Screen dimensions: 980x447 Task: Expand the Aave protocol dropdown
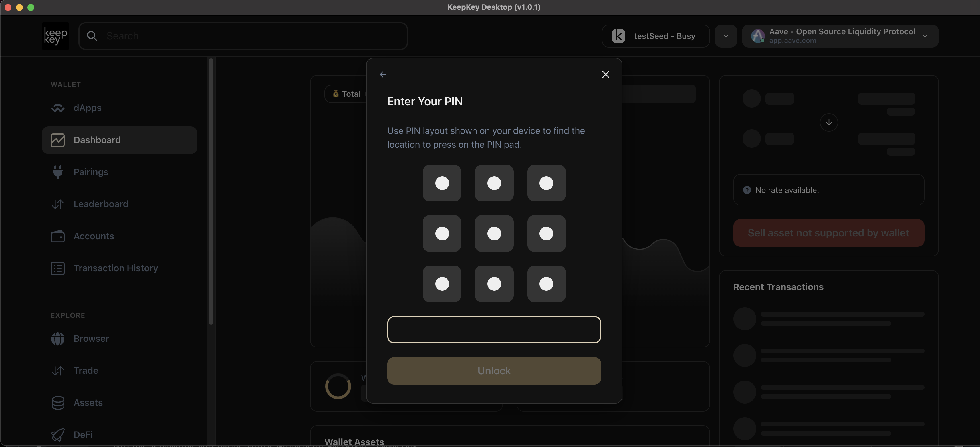pos(927,36)
